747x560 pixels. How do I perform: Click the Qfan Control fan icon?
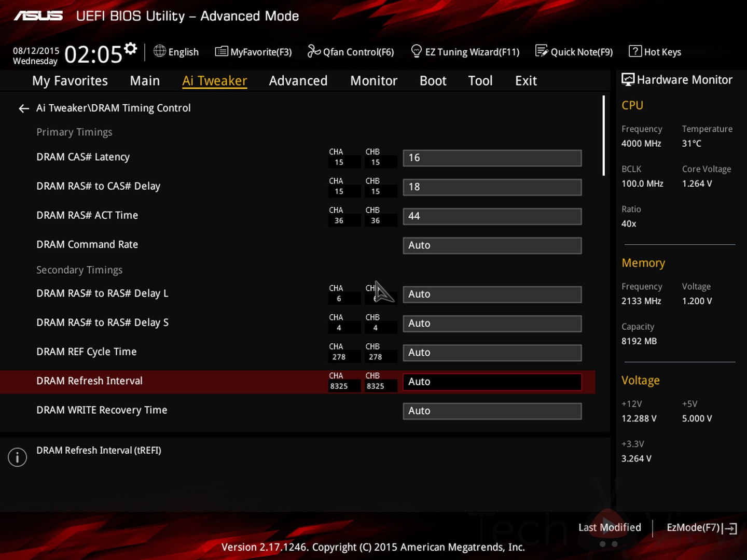tap(314, 51)
